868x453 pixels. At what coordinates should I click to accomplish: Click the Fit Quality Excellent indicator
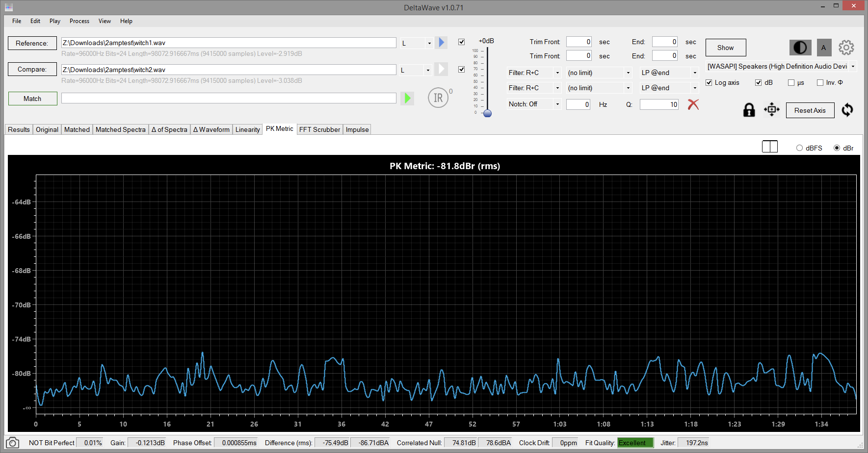click(x=635, y=443)
